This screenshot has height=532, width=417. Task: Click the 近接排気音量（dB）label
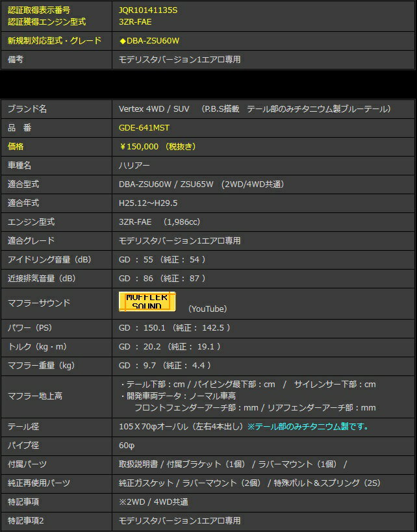(x=42, y=279)
